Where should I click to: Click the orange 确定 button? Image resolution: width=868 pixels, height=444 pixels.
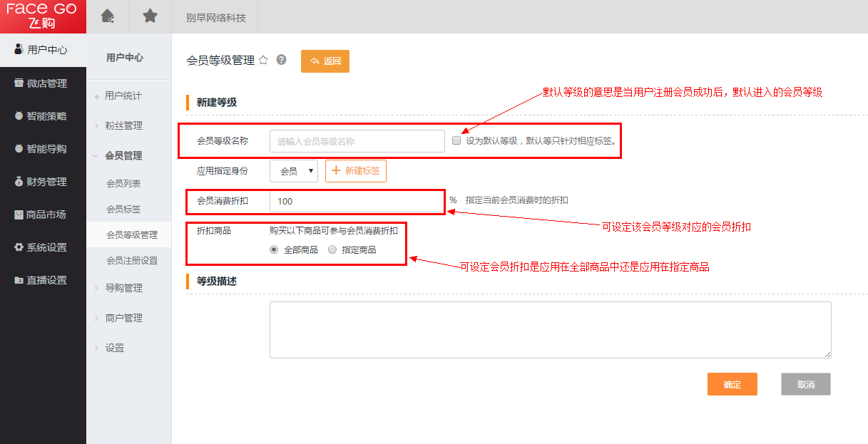pos(732,384)
